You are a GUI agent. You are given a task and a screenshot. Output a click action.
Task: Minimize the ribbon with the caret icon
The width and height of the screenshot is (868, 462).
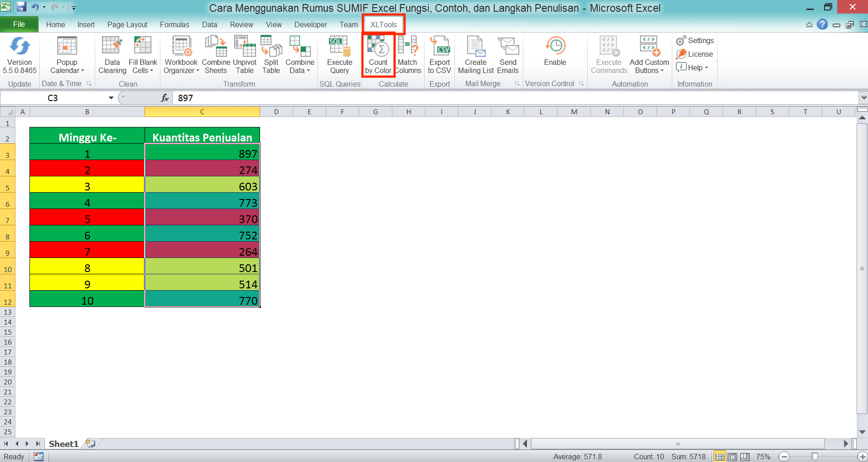[809, 25]
